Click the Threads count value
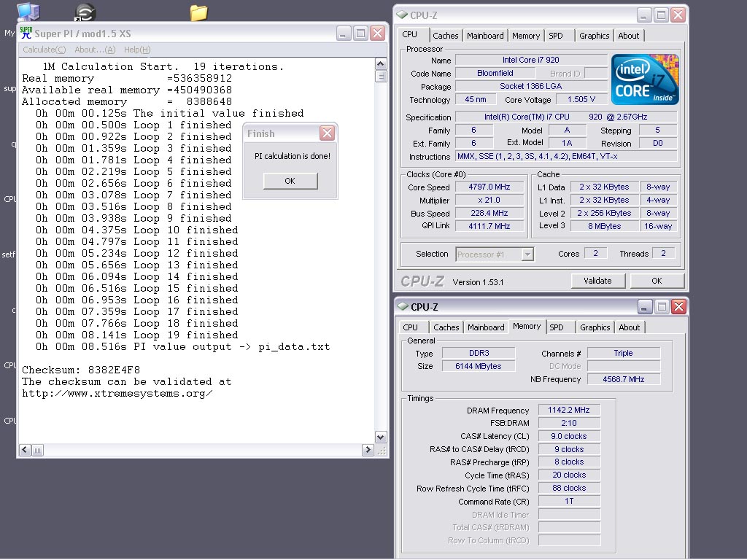Screen dimensions: 747x560 click(663, 253)
